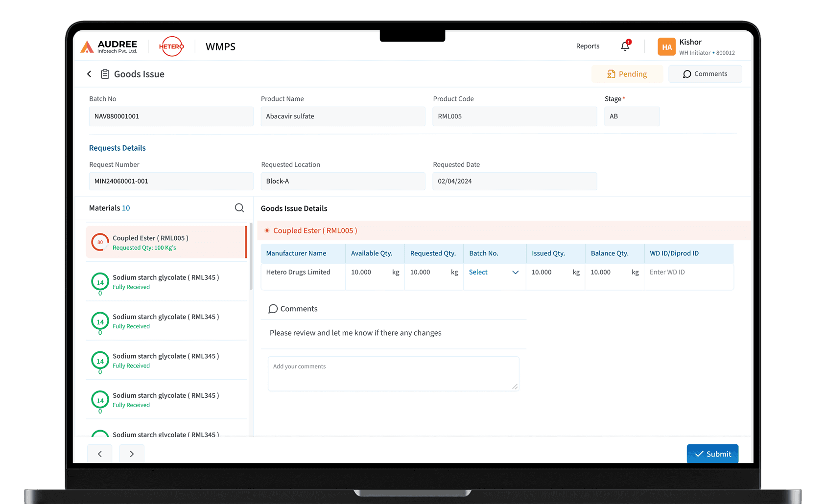Click the HA user avatar
This screenshot has height=504, width=826.
666,47
